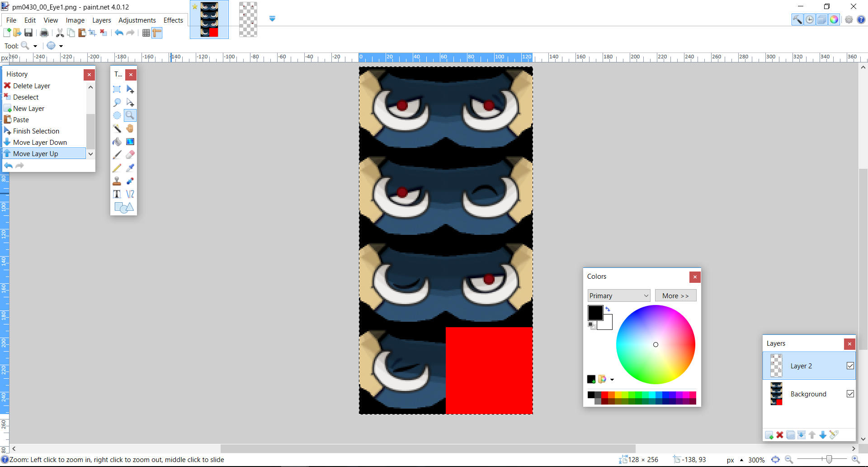Click Merge Layer Down icon
The image size is (868, 467).
[x=802, y=435]
